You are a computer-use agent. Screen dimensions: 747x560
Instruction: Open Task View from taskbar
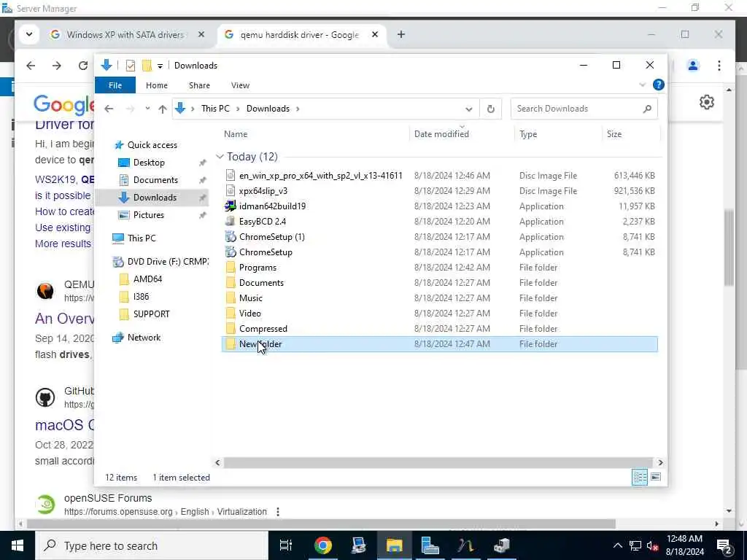click(285, 545)
